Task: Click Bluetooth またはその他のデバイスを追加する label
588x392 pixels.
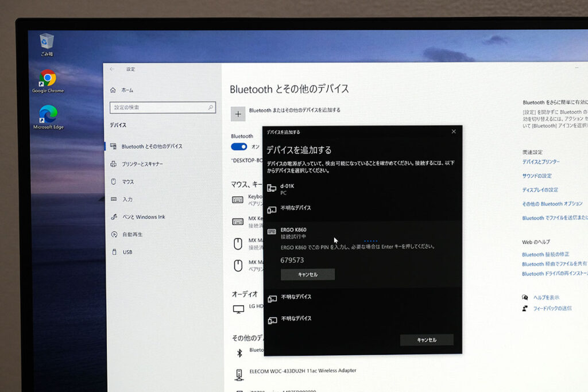Action: [295, 110]
